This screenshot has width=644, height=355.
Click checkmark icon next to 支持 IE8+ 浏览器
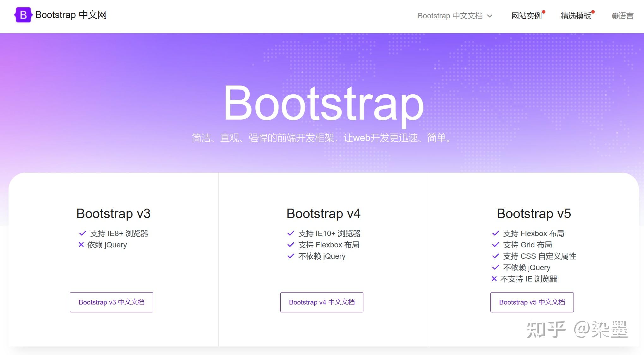pos(82,234)
